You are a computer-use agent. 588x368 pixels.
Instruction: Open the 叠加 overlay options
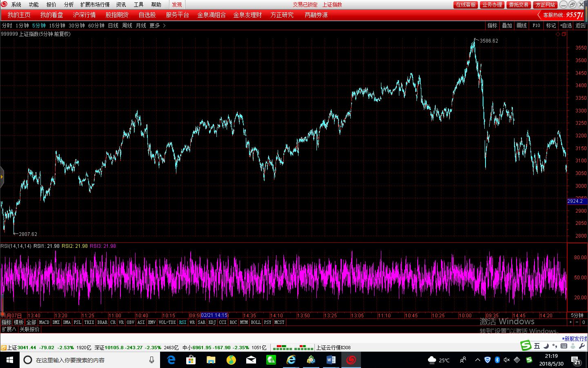pos(507,25)
